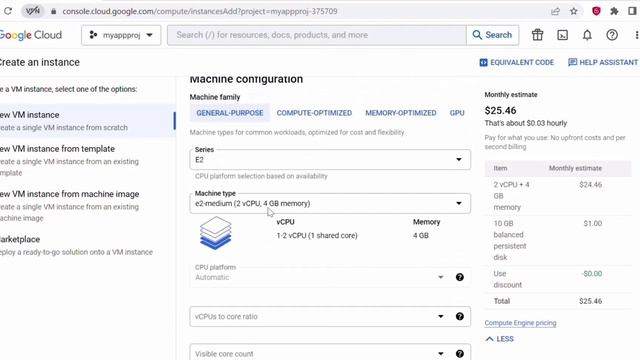
Task: Collapse the estimate details with LESS
Action: 500,339
